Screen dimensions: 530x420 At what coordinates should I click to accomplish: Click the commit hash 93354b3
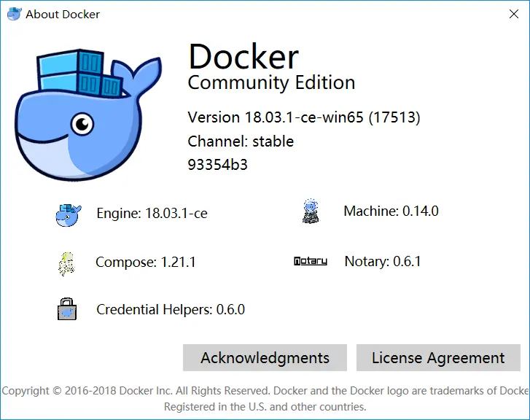218,165
